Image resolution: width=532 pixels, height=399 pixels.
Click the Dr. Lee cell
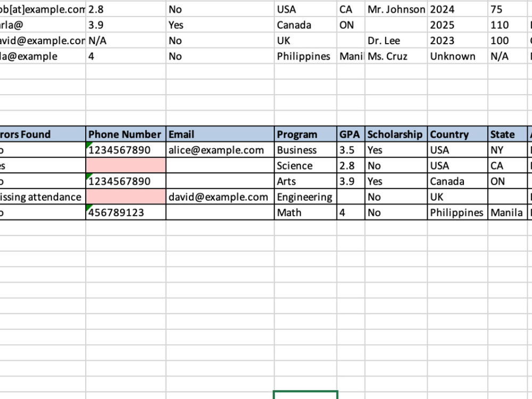coord(396,40)
